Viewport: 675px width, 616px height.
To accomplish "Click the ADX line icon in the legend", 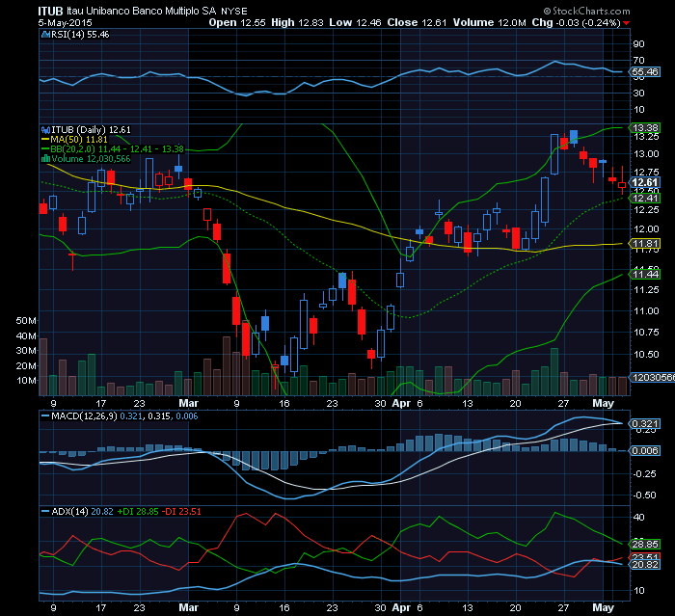I will coord(45,511).
